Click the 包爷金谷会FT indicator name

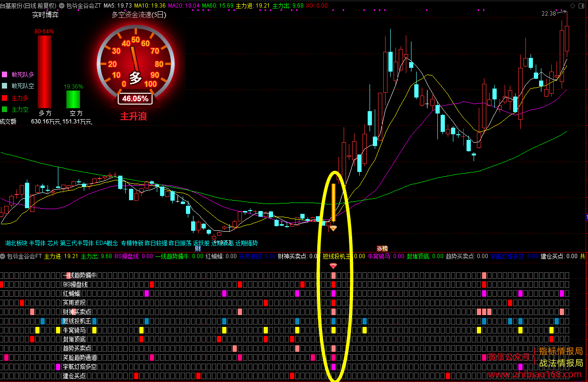(24, 256)
